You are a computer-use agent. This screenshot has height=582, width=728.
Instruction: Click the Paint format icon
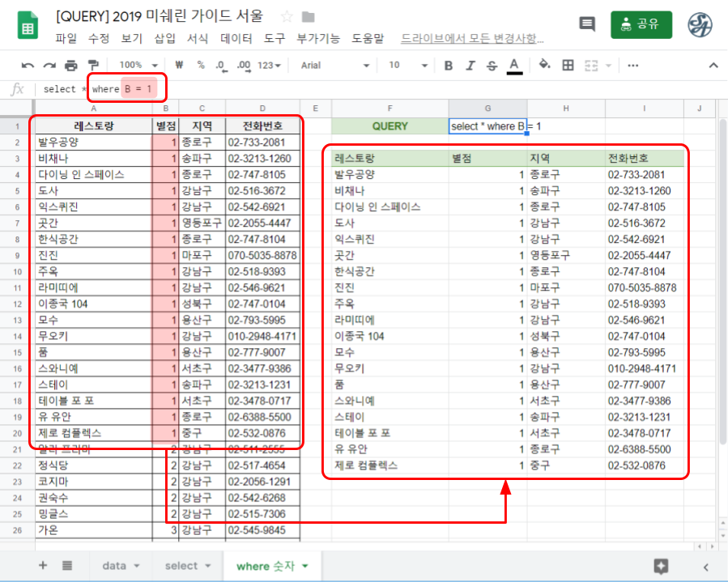[93, 65]
